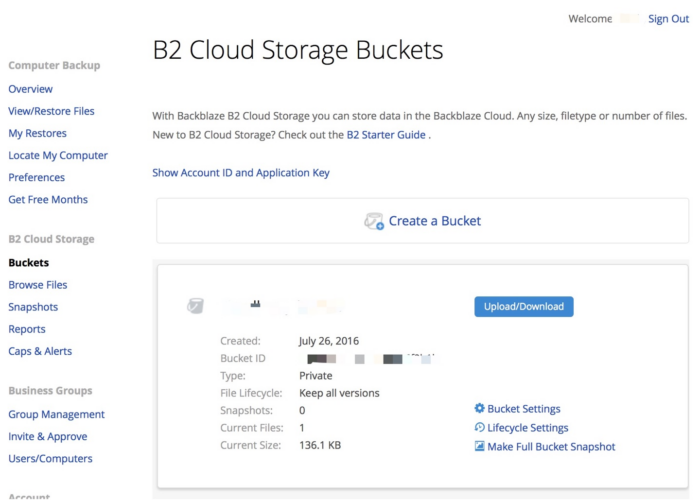This screenshot has width=700, height=500.
Task: Open Browse Files
Action: 38,285
